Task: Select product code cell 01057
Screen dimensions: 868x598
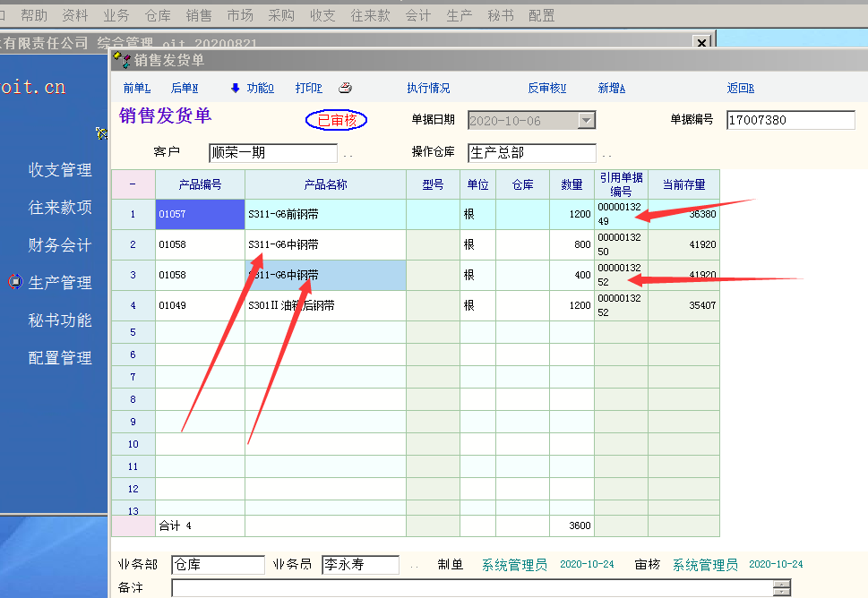Action: click(x=200, y=215)
